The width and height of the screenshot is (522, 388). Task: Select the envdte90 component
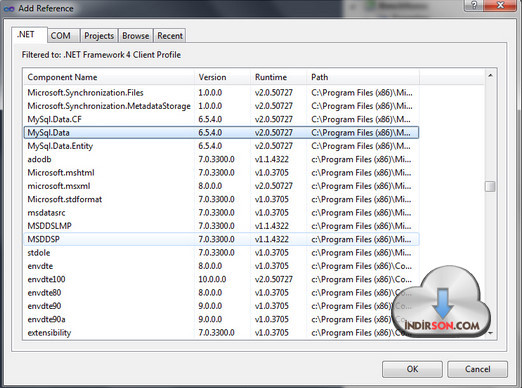click(x=221, y=306)
